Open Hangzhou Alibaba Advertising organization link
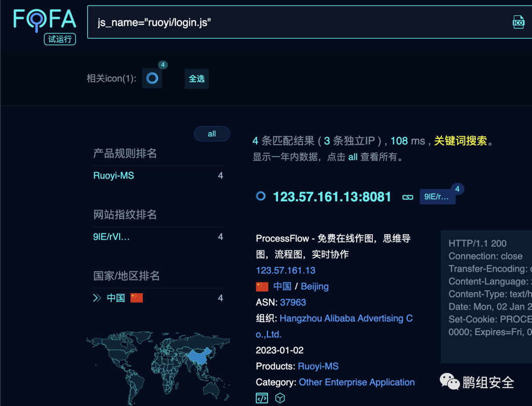532x406 pixels. click(x=334, y=326)
